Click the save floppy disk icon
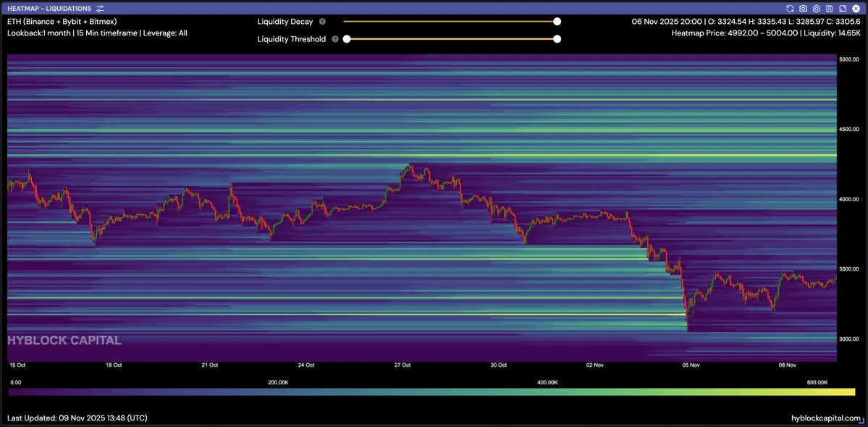 click(829, 8)
